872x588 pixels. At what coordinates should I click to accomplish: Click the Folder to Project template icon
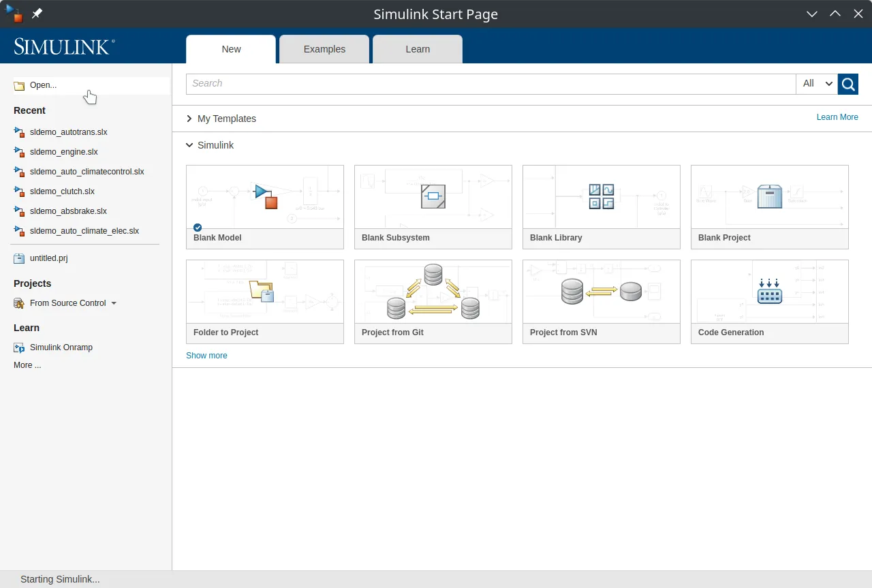[262, 291]
